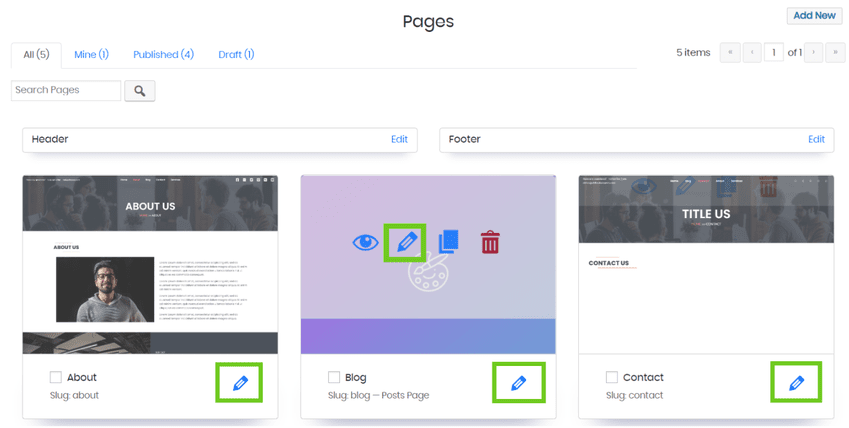Click the eye preview icon on Blog thumbnail
The height and width of the screenshot is (428, 849).
point(365,242)
